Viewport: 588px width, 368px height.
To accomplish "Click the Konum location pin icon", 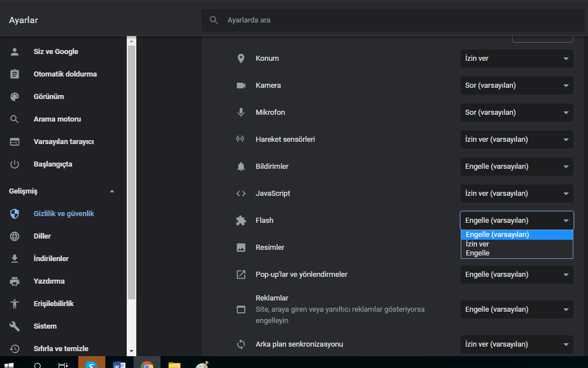I will point(241,58).
